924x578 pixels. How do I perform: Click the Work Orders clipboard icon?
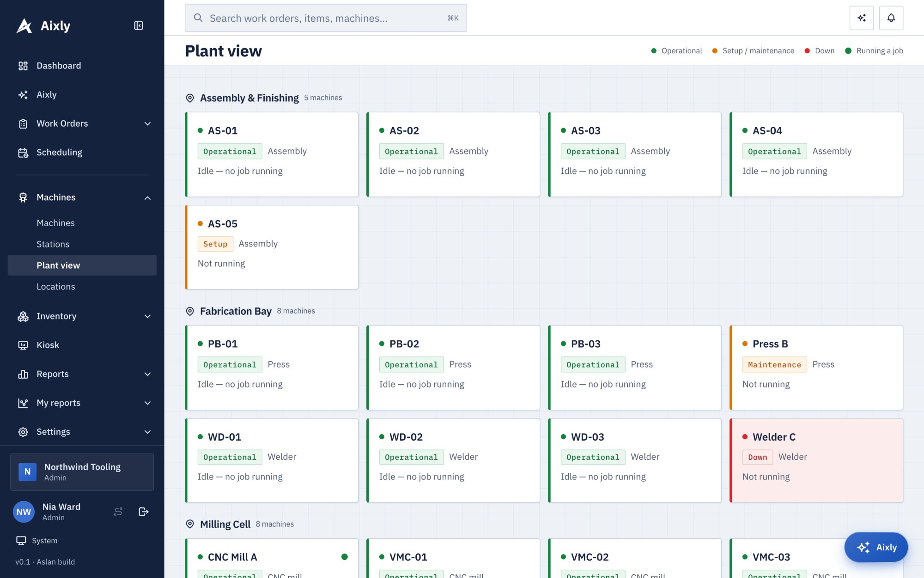pos(23,123)
